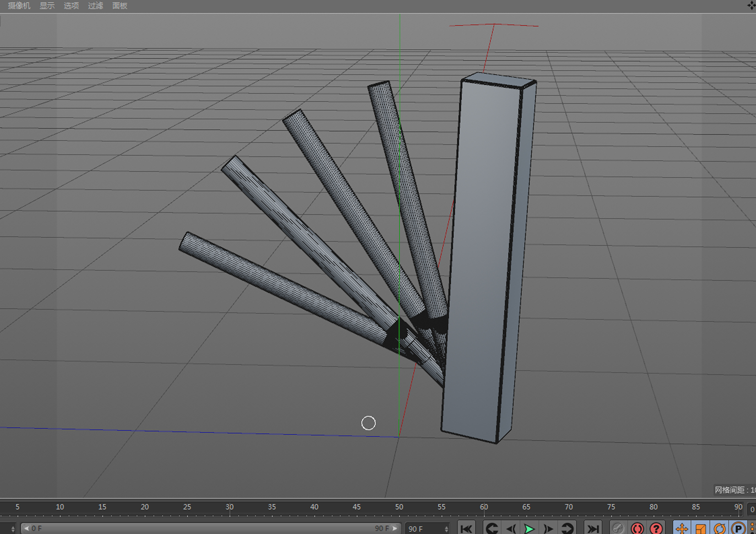Click frame 75 on the timeline ruler
This screenshot has height=534, width=756.
(x=611, y=507)
